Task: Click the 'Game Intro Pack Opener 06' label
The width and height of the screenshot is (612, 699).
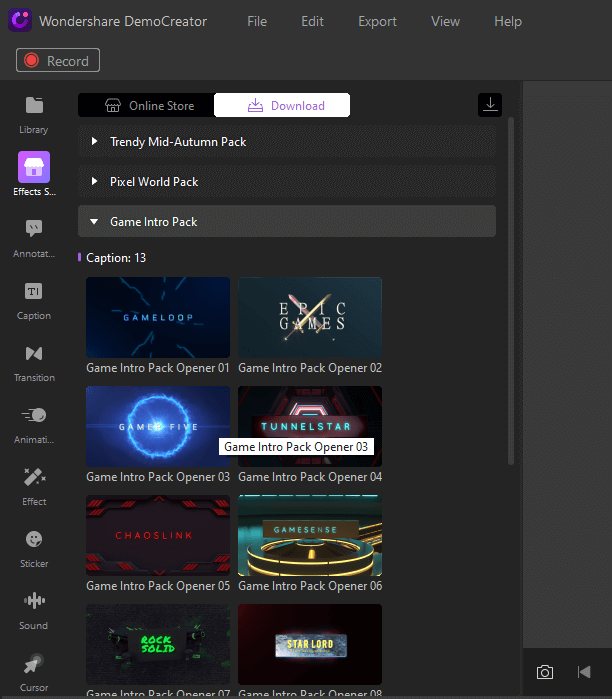Action: click(x=310, y=586)
